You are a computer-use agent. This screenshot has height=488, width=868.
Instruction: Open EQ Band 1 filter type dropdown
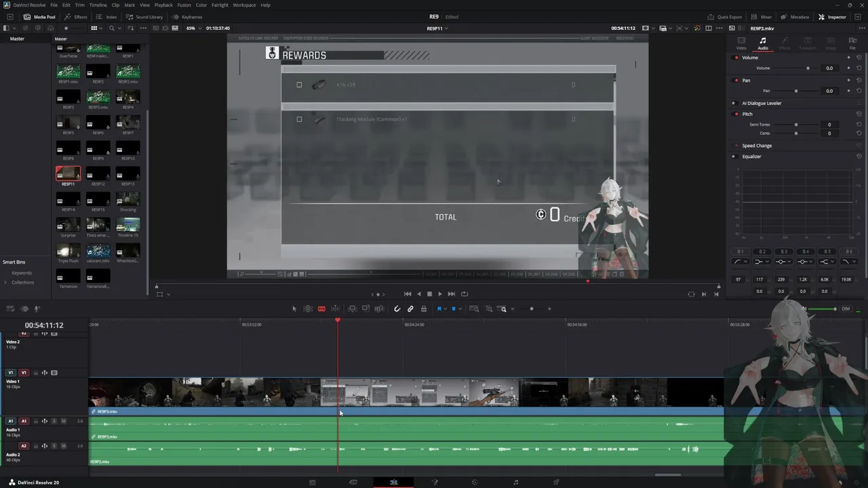coord(740,262)
